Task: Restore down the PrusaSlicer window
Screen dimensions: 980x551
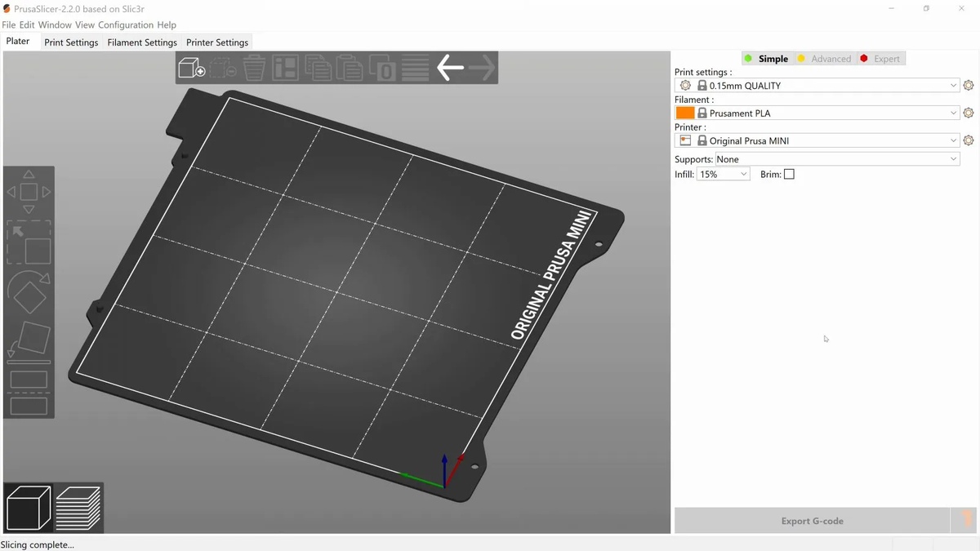Action: tap(926, 8)
